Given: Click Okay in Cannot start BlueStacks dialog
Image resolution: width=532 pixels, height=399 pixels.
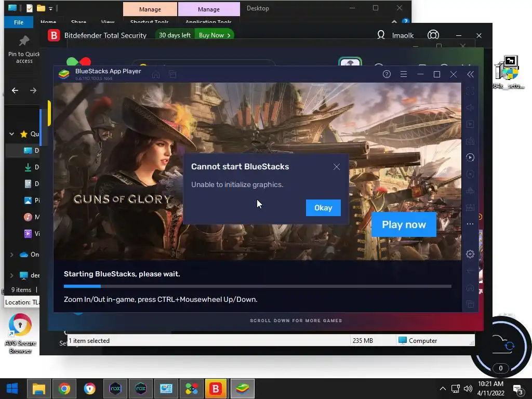Looking at the screenshot, I should [323, 208].
